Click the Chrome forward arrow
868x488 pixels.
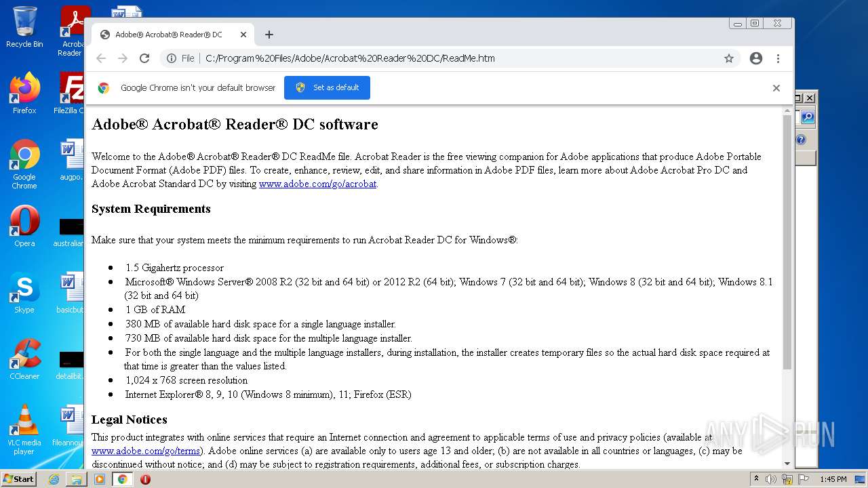(123, 58)
